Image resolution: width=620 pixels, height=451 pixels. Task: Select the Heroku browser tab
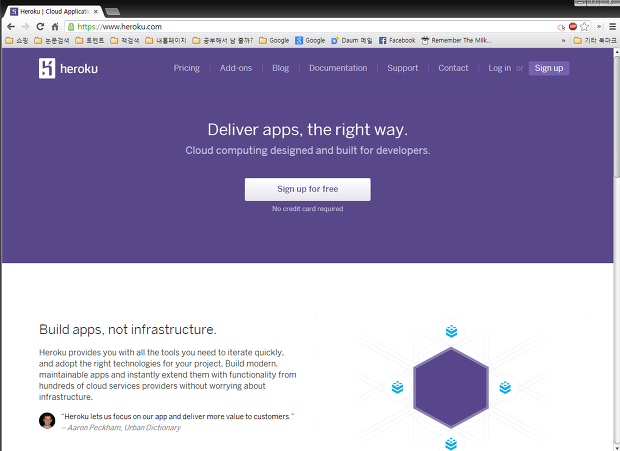point(54,11)
